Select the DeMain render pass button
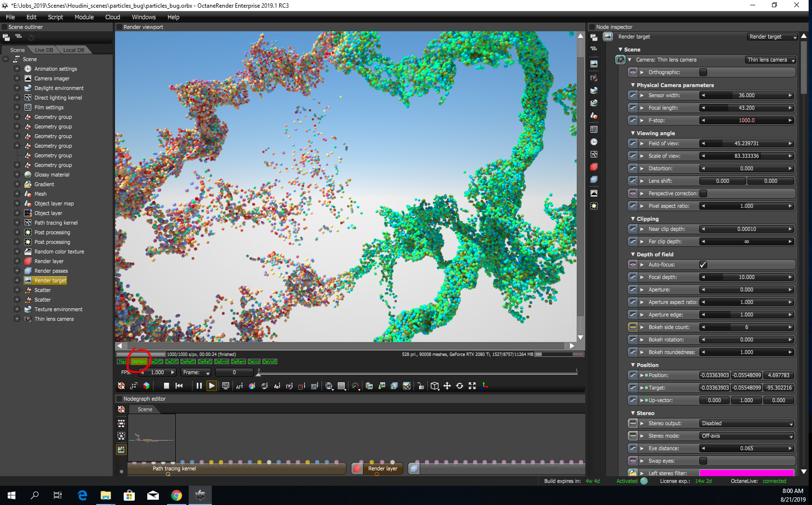Screen dimensions: 812x505 tap(139, 362)
